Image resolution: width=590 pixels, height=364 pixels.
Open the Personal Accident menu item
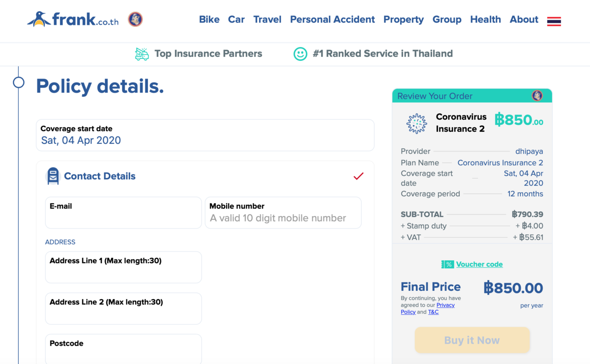[x=332, y=20]
